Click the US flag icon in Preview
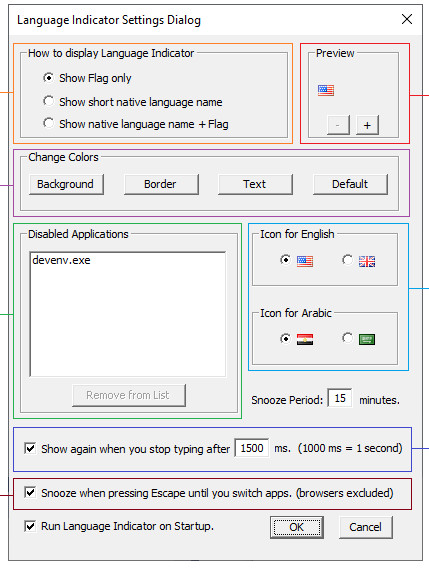The height and width of the screenshot is (568, 429). [326, 90]
